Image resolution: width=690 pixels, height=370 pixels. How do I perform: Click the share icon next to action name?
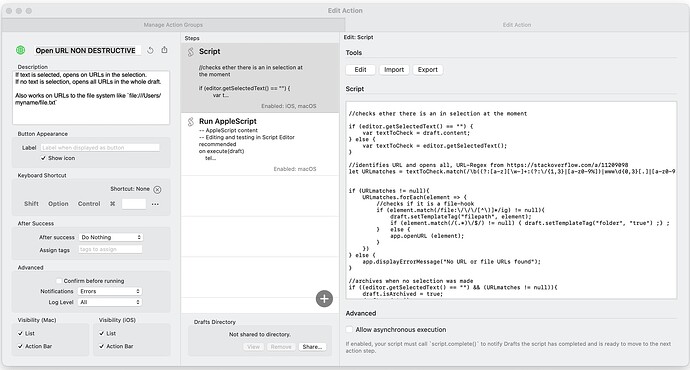tap(164, 50)
